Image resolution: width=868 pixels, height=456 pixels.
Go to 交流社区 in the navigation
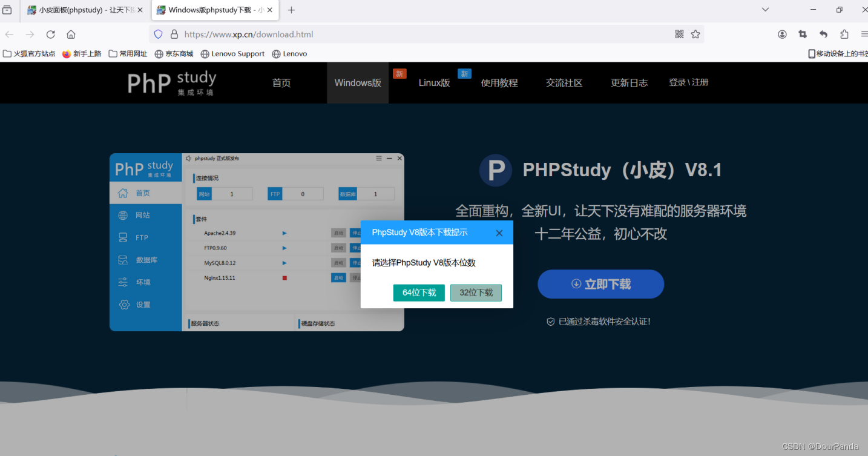(x=564, y=83)
